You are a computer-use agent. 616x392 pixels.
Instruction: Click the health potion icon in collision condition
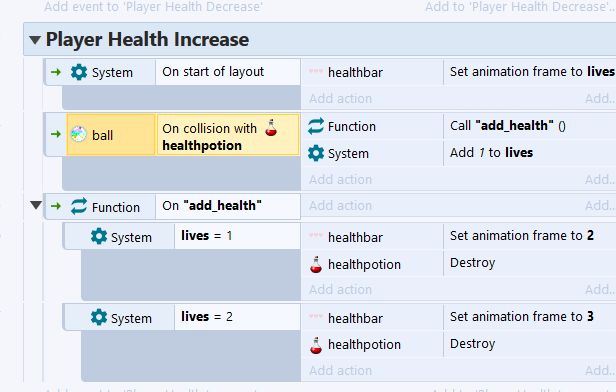point(271,128)
